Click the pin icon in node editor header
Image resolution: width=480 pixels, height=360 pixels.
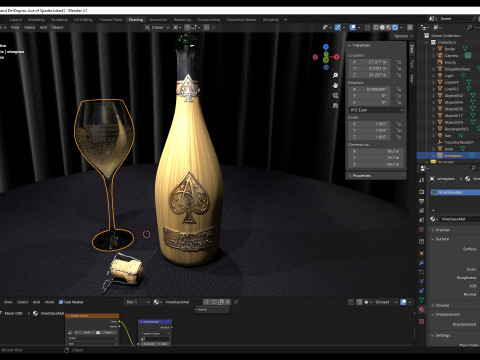236,302
